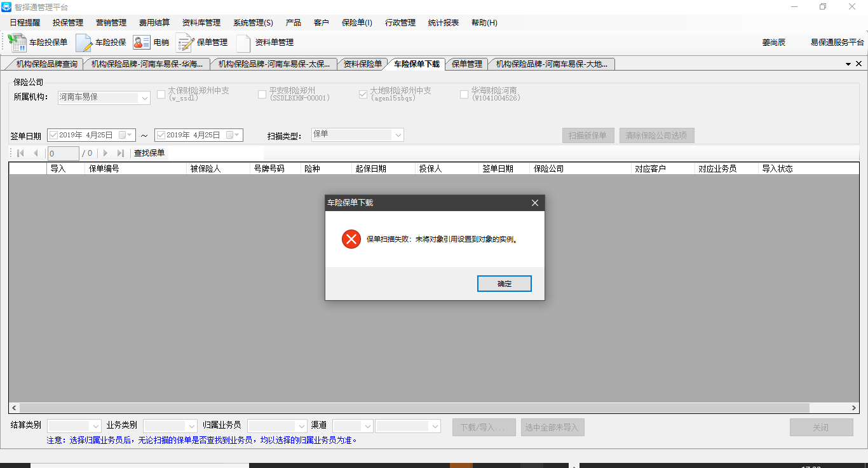Open the 资料单管理 toolbar tool
868x468 pixels.
tap(264, 43)
